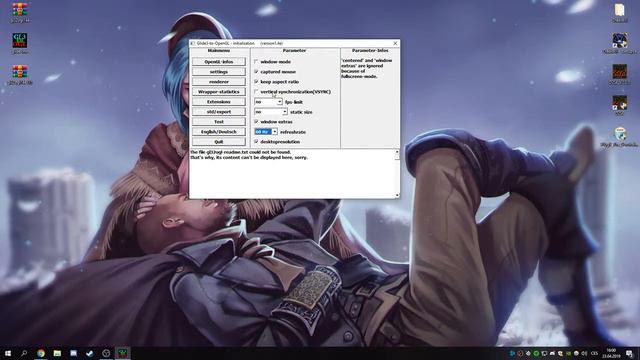Click the running glide app taskbar icon
Viewport: 640px width, 360px height.
[122, 353]
